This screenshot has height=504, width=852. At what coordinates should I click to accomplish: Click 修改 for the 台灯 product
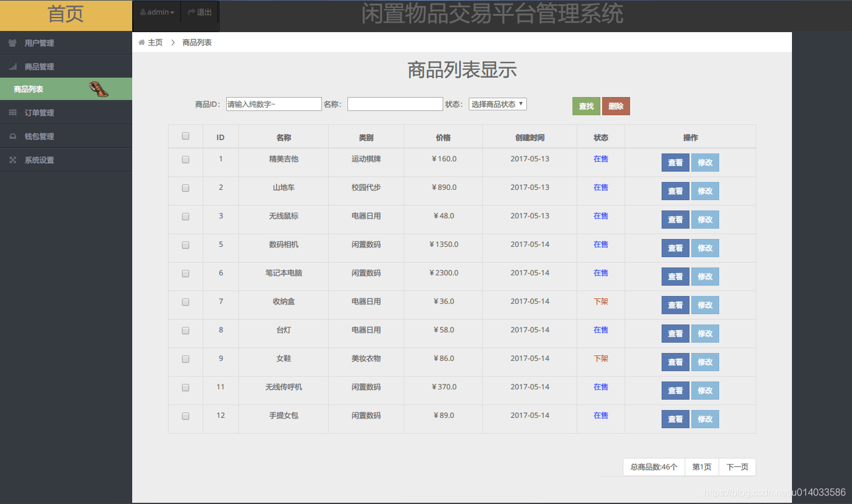[x=705, y=334]
